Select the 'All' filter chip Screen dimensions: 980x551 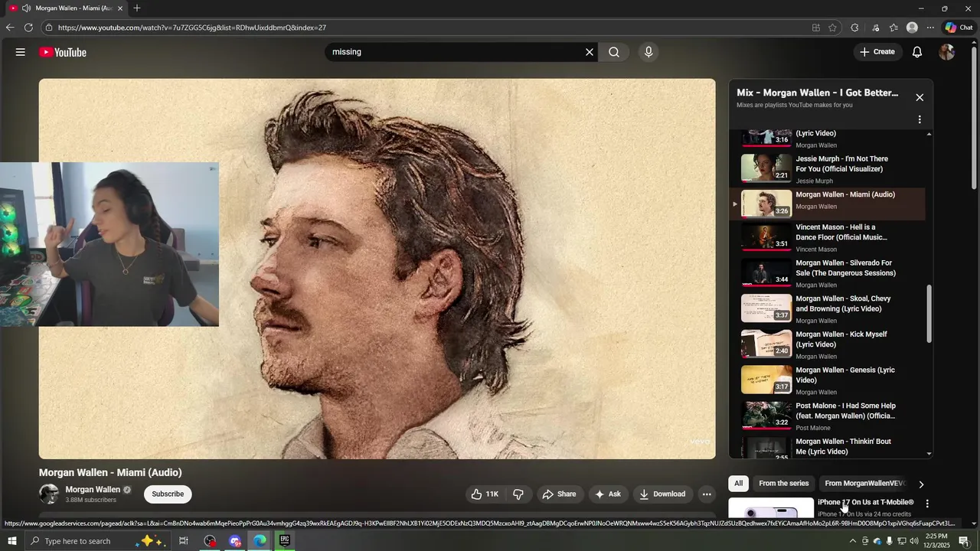click(738, 484)
